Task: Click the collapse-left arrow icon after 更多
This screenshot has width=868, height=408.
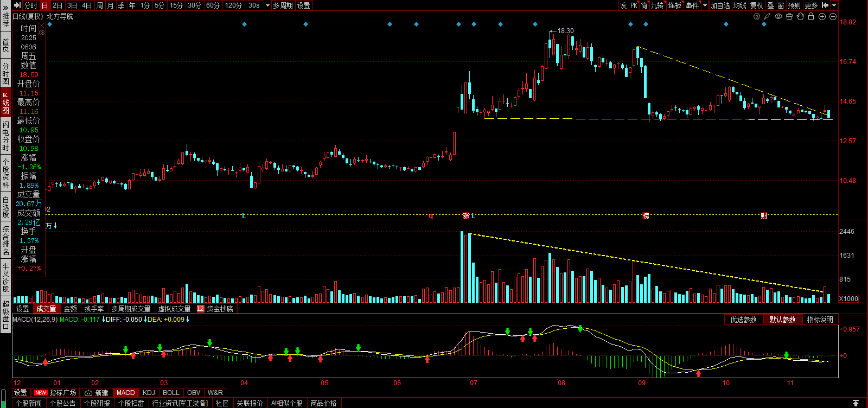Action: coord(825,5)
